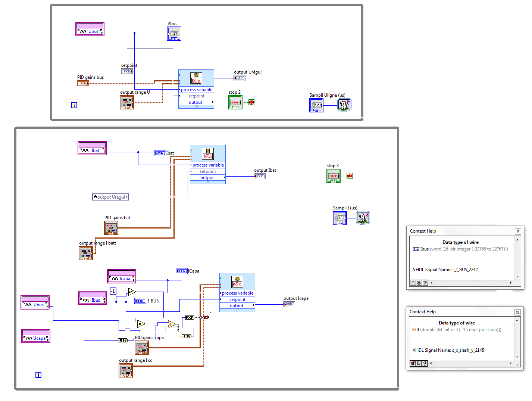The width and height of the screenshot is (532, 401).
Task: Click Loop Timer metronome next to Sampli Uligne
Action: tap(344, 105)
